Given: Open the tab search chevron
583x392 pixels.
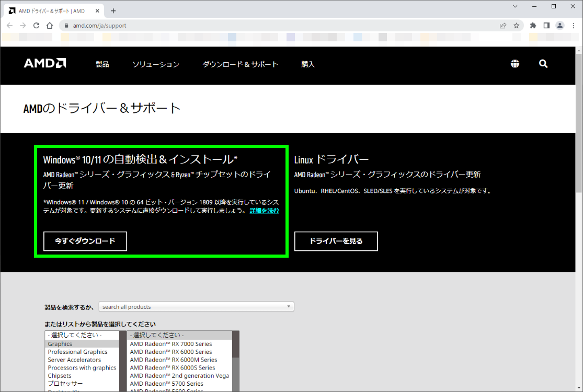Looking at the screenshot, I should pos(515,6).
